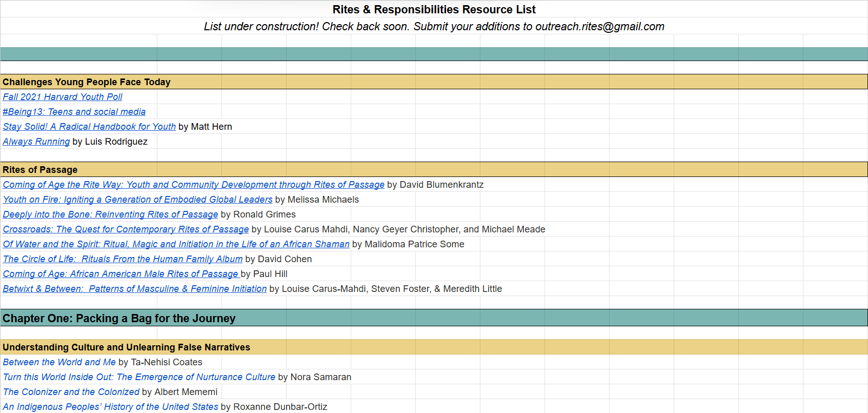Open The Circle of Life link
Image resolution: width=868 pixels, height=413 pixels.
[x=123, y=259]
